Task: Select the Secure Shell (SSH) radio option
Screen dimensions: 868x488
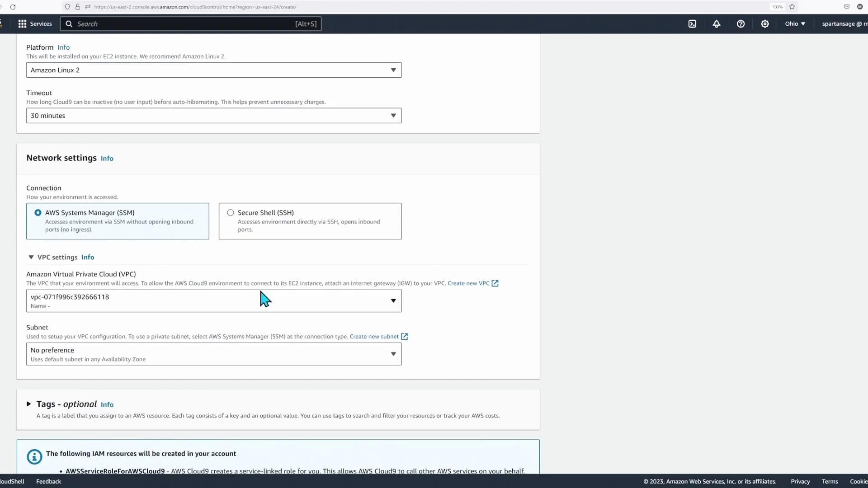Action: pyautogui.click(x=231, y=213)
